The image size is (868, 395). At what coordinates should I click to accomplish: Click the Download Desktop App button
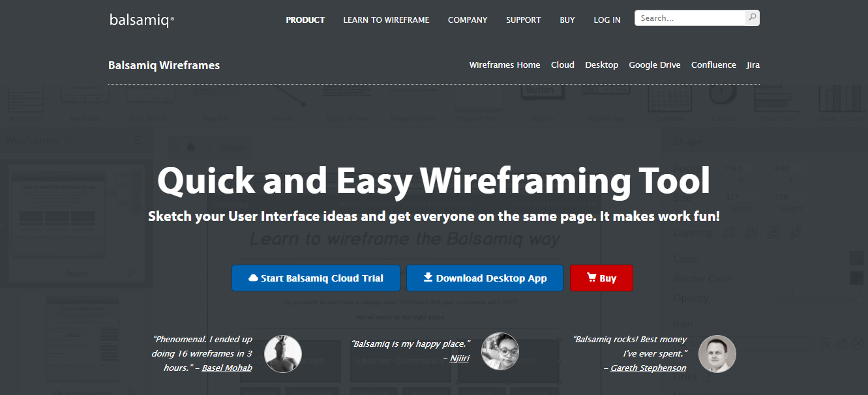click(485, 278)
